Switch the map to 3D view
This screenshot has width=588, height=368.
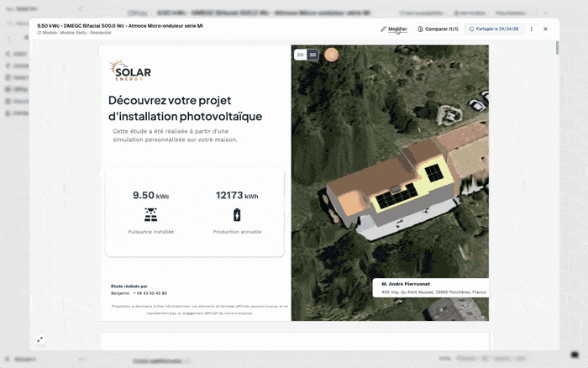point(312,55)
